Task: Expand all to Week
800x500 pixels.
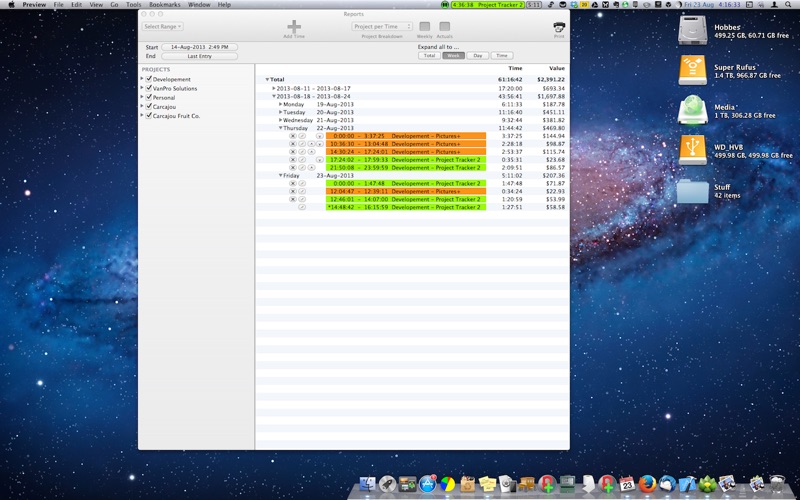Action: point(454,56)
